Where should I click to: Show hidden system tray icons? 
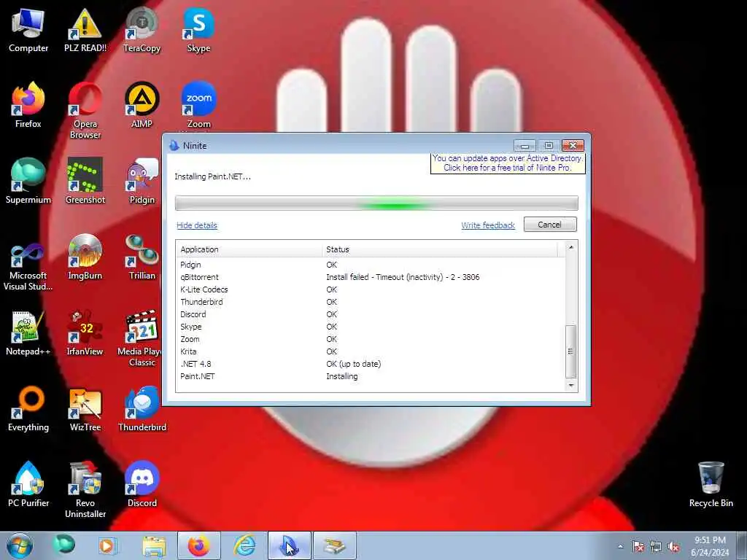[620, 546]
